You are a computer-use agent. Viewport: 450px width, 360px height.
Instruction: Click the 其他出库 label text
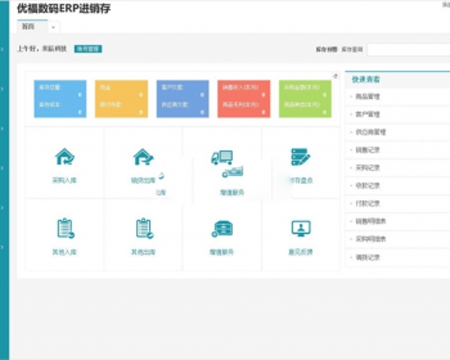[x=143, y=252]
